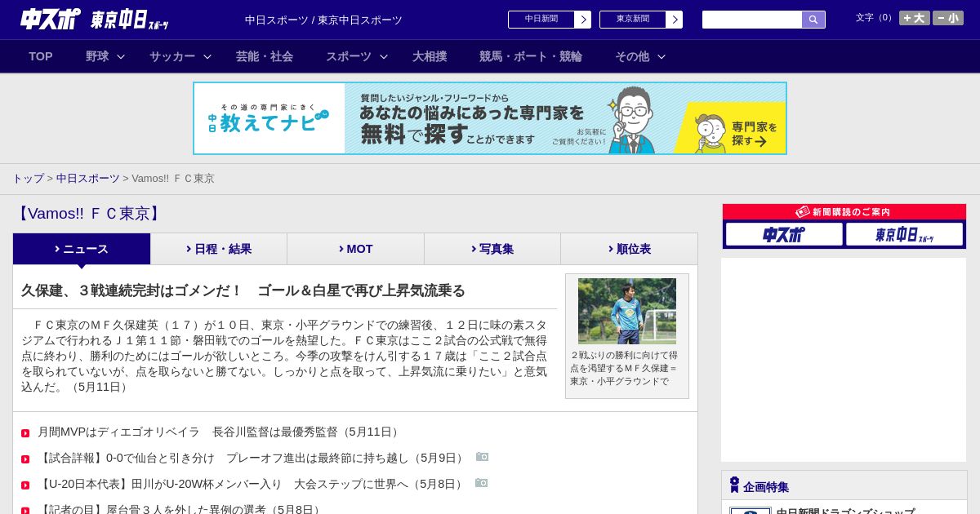This screenshot has height=514, width=980.
Task: Click the 中スポ logo in header
Action: tap(51, 19)
